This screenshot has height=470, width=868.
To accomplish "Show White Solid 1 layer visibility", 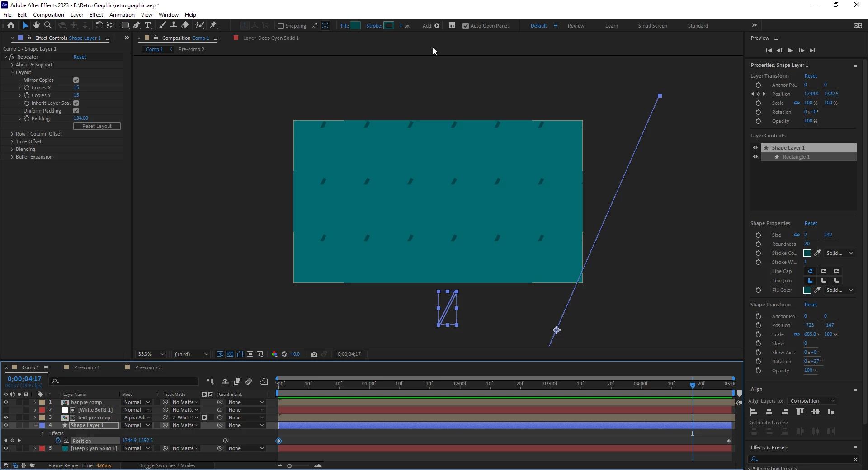I will pos(5,410).
